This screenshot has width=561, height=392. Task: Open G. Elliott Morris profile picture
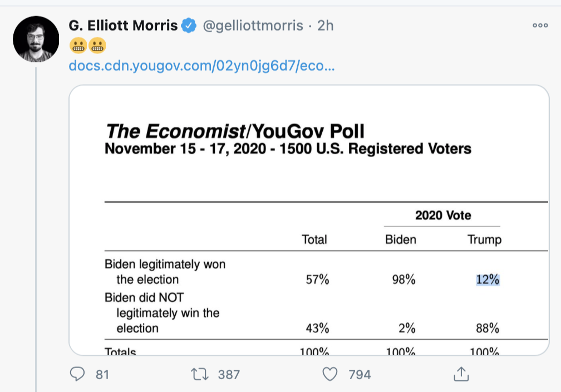coord(36,39)
